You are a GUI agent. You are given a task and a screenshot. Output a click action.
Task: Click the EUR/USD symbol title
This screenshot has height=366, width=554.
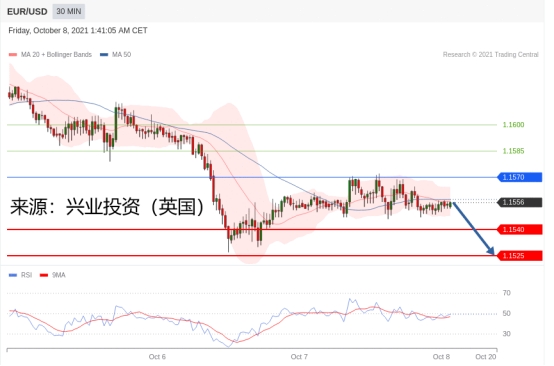pyautogui.click(x=27, y=12)
